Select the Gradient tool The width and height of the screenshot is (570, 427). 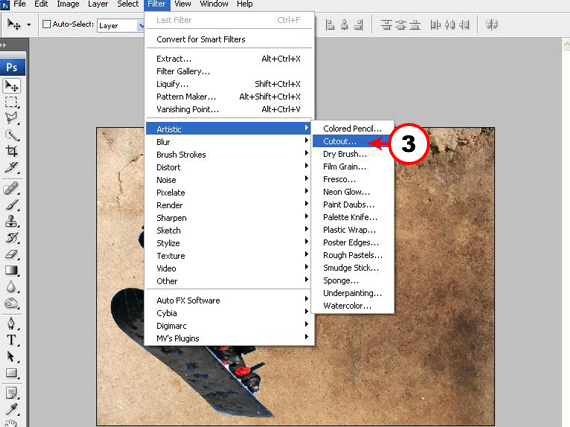pos(11,271)
